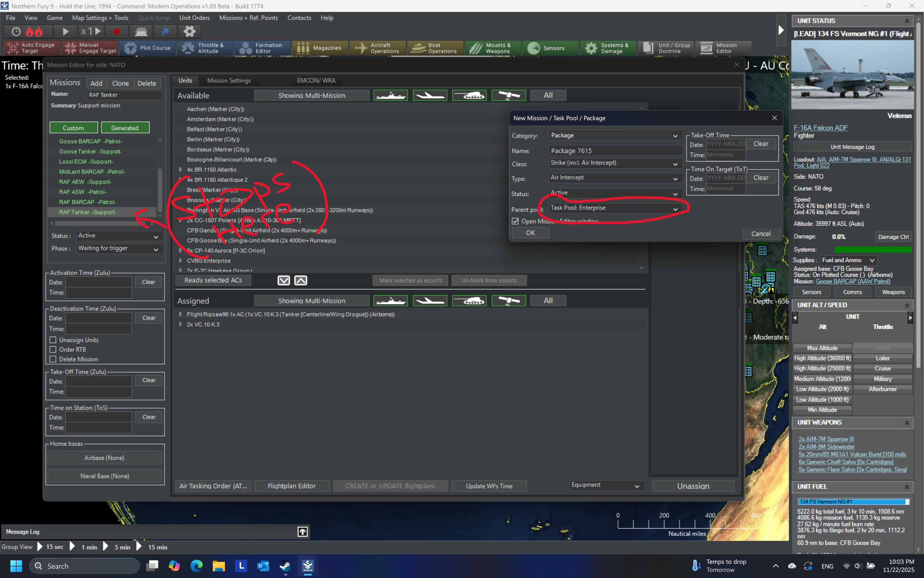Click Manual Engage Target

(x=90, y=48)
